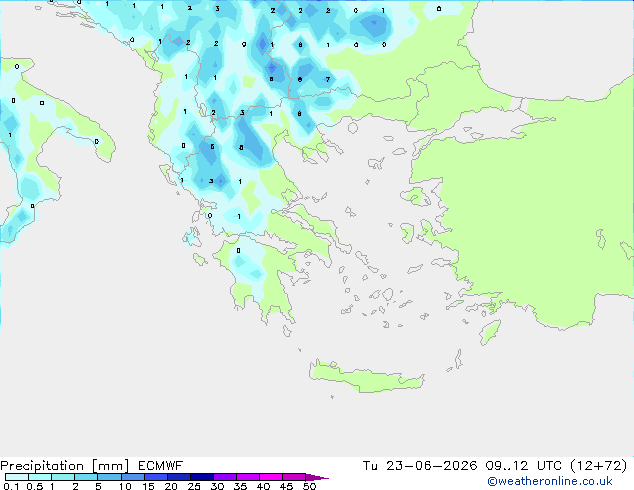Select the 2–5 mm legend color swatch
The width and height of the screenshot is (634, 490).
coord(86,477)
